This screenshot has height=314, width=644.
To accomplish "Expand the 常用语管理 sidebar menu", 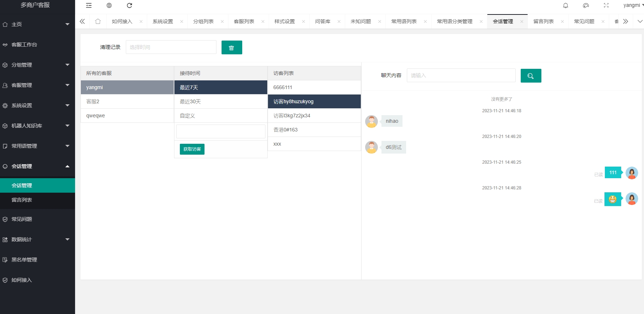I will [37, 146].
